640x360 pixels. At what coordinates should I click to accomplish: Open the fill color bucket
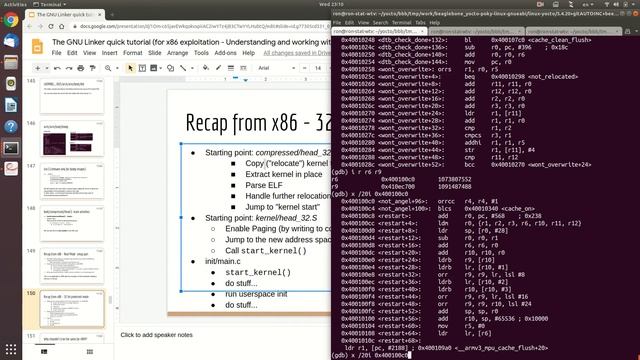tap(206, 68)
